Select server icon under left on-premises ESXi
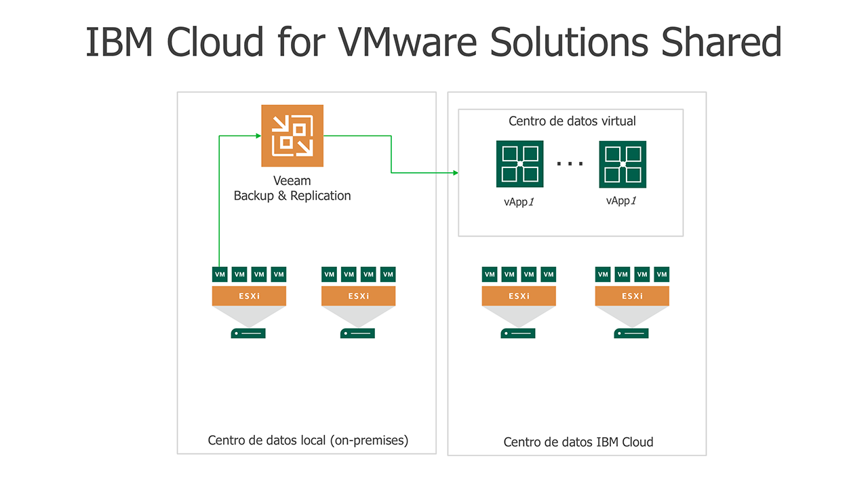 pyautogui.click(x=248, y=333)
